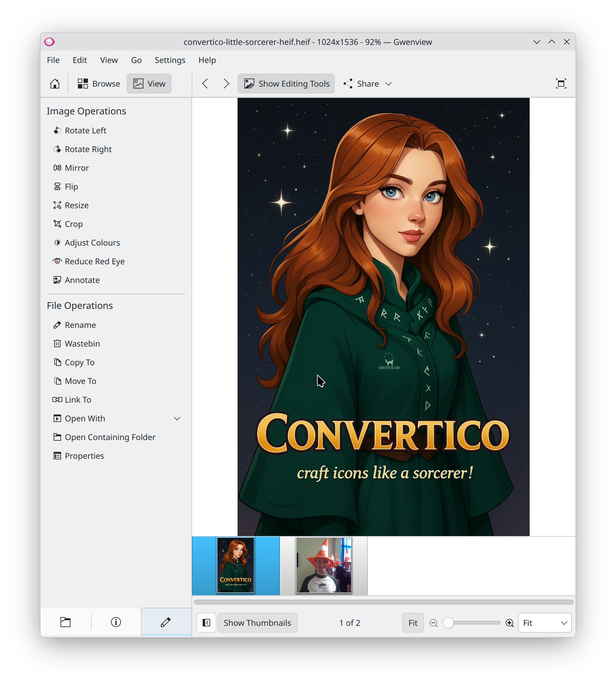Viewport: 616px width, 685px height.
Task: Open the Reduce Red Eye tool
Action: coord(94,261)
